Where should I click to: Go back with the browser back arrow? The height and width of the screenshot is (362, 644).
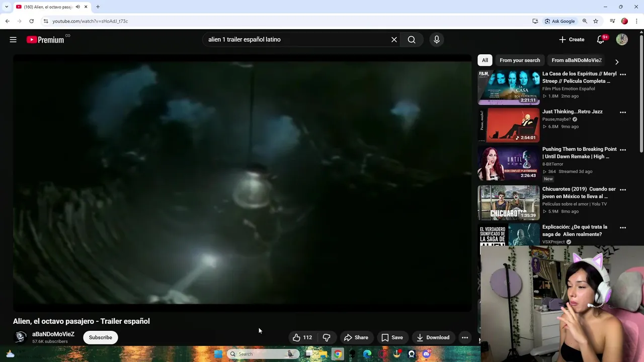(x=7, y=21)
